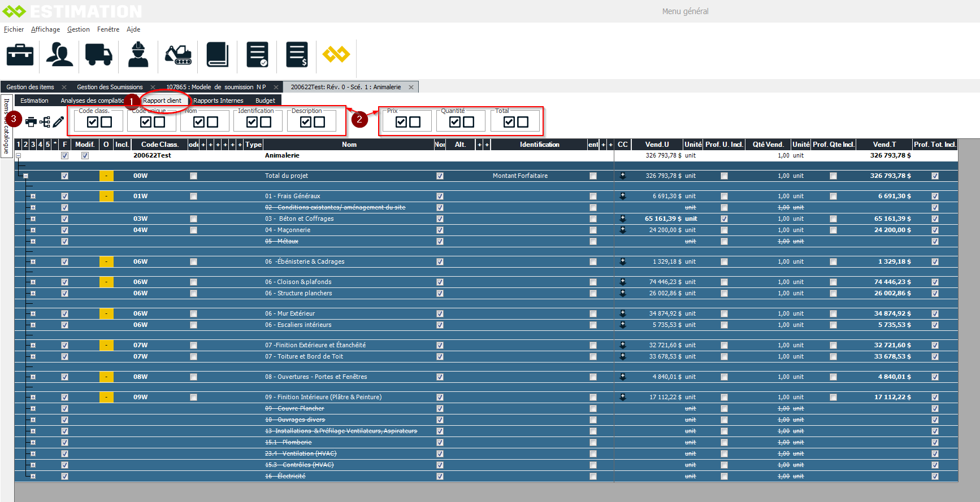Viewport: 980px width, 502px height.
Task: Click the briefcase icon in the toolbar
Action: [20, 55]
